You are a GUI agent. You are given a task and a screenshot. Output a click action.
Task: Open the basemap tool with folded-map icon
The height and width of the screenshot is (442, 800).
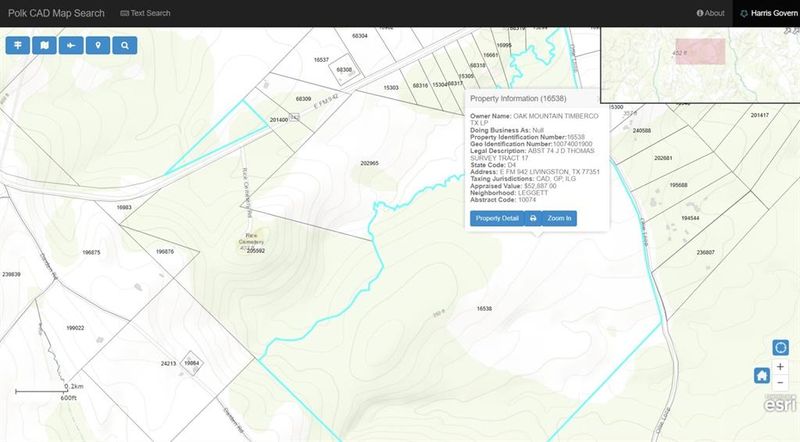click(44, 45)
